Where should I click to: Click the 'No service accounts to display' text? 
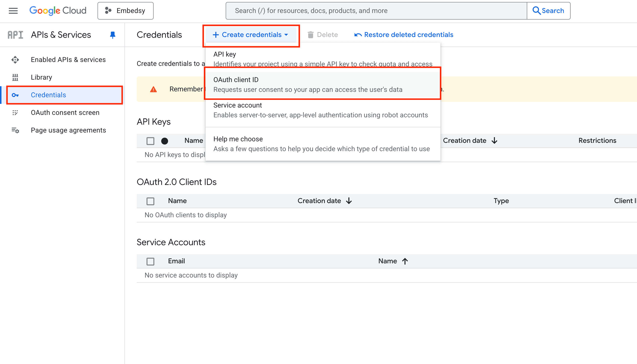[x=191, y=275]
